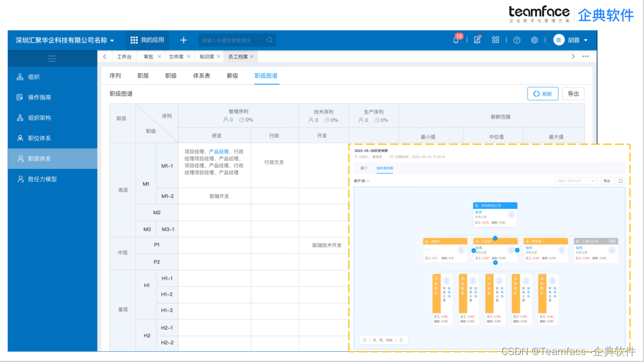Collapse the sidebar with menu fold icon
The image size is (644, 362).
pos(52,59)
